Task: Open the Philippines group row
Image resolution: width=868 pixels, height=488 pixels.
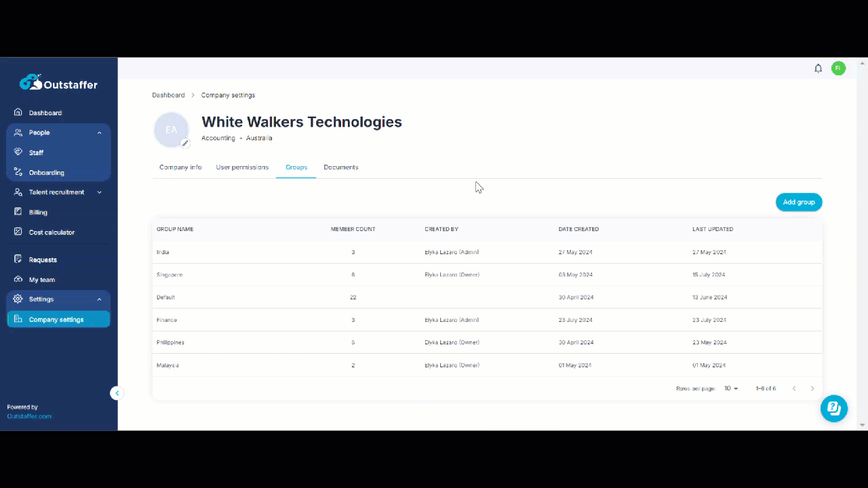Action: pyautogui.click(x=487, y=342)
